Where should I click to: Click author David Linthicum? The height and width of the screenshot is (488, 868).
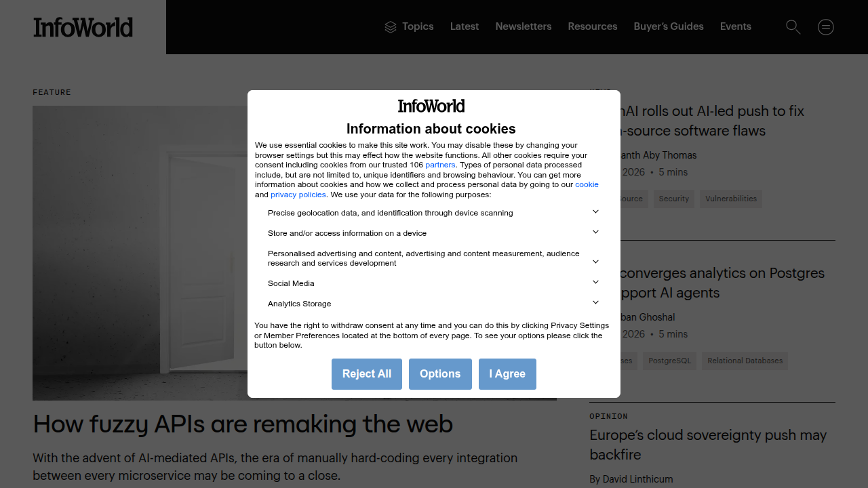(637, 479)
